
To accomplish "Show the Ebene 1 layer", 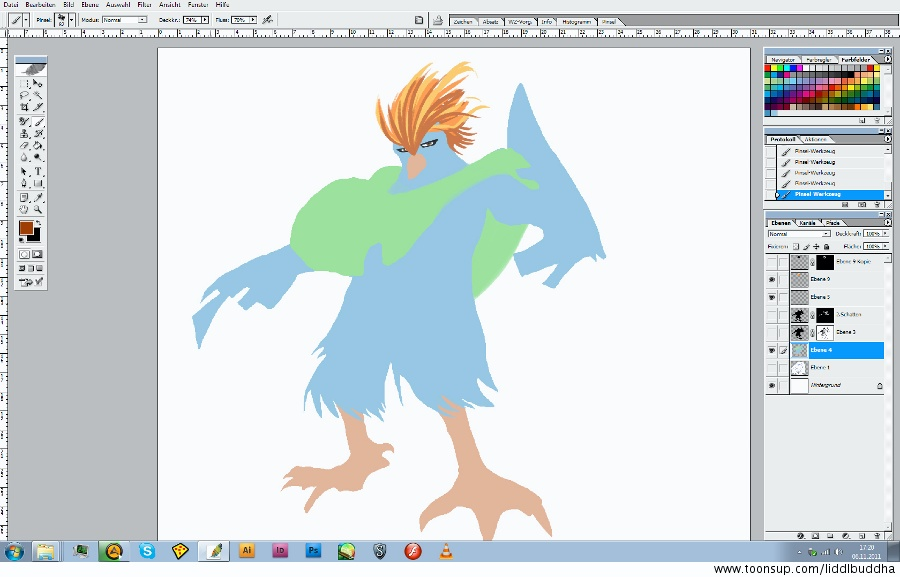I will coord(771,368).
